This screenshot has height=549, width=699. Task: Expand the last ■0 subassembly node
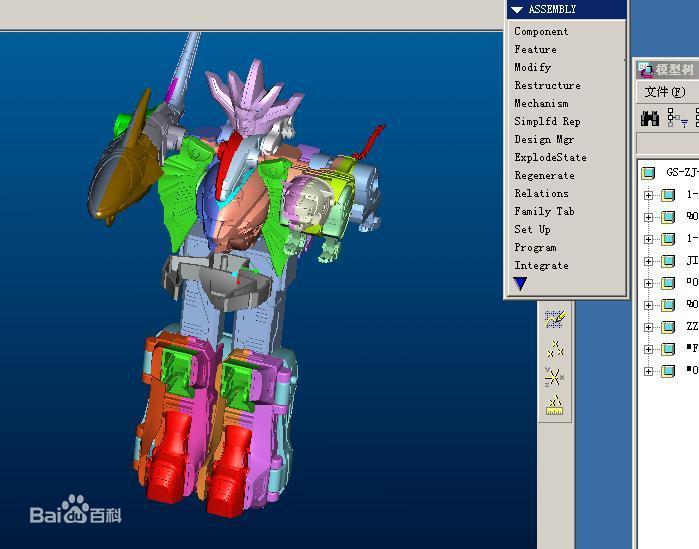coord(649,371)
